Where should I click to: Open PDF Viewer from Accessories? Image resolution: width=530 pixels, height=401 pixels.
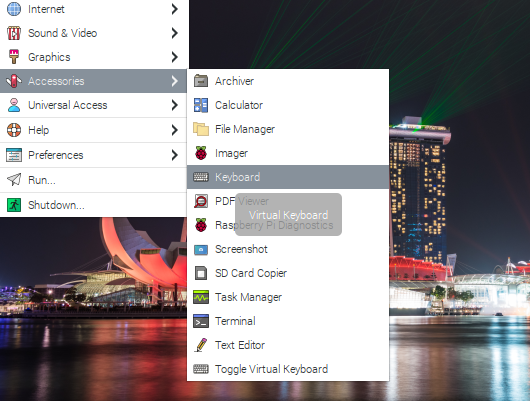point(288,201)
